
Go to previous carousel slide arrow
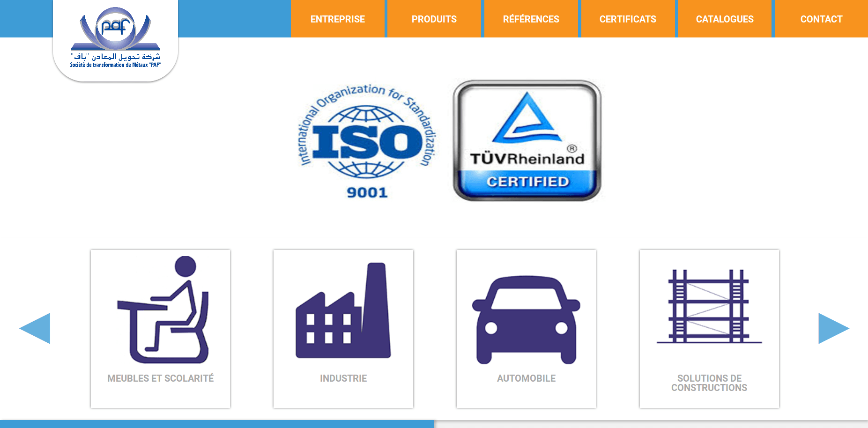(35, 328)
